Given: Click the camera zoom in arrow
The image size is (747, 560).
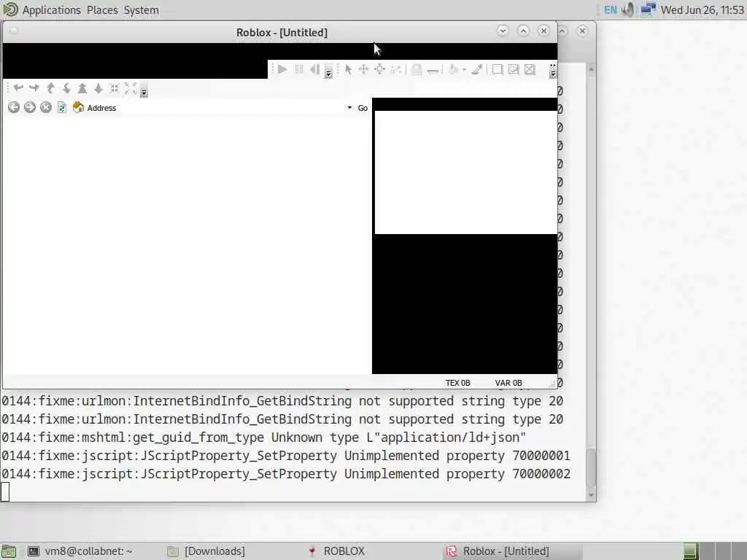Looking at the screenshot, I should [82, 88].
